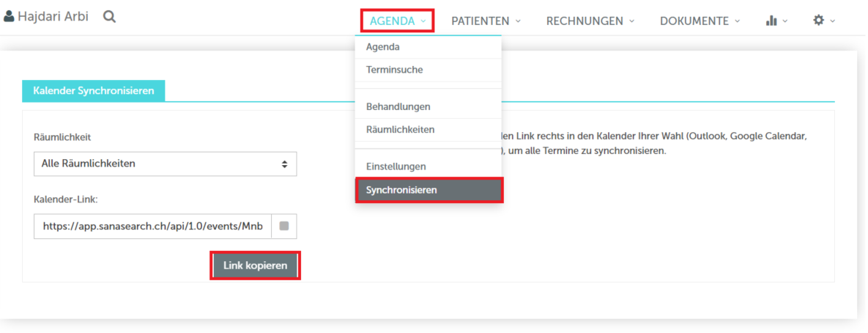The width and height of the screenshot is (868, 333).
Task: Expand the Alle Räumlichkeiten dropdown
Action: [165, 164]
